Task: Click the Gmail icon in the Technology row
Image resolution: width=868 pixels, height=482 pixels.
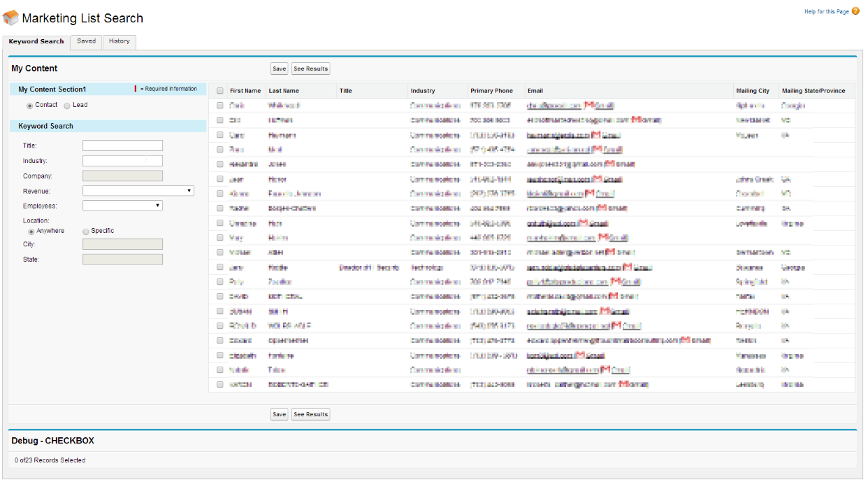Action: click(628, 267)
